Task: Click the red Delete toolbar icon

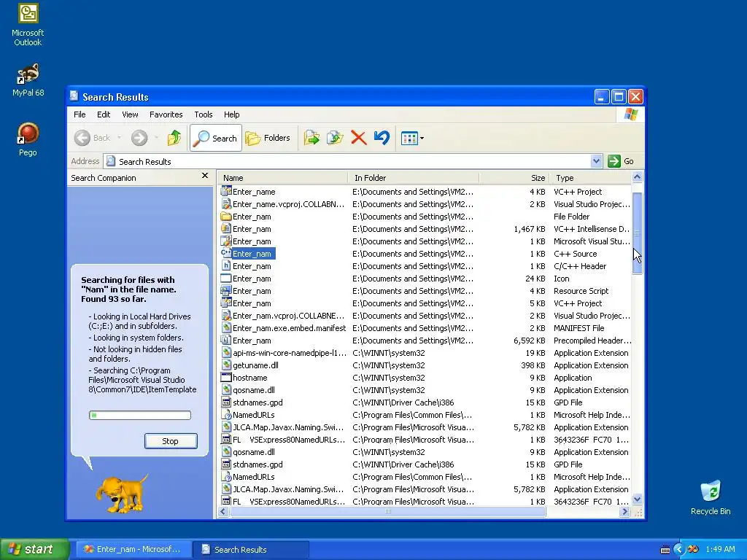Action: (358, 138)
